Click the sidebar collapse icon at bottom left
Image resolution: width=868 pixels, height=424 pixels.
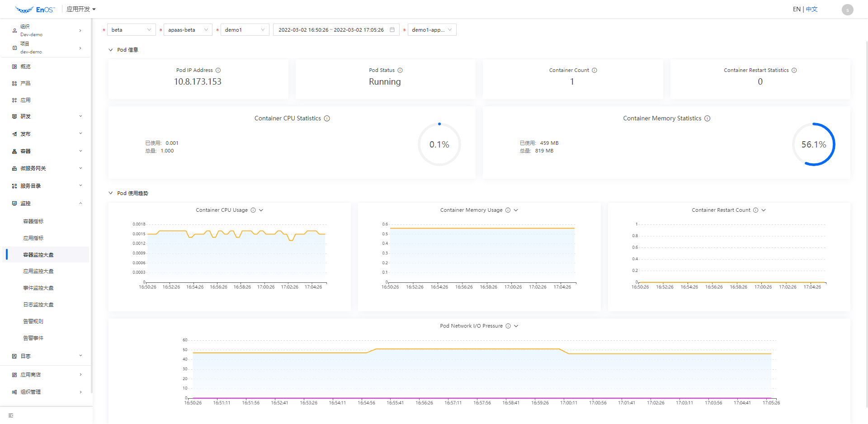click(x=11, y=415)
